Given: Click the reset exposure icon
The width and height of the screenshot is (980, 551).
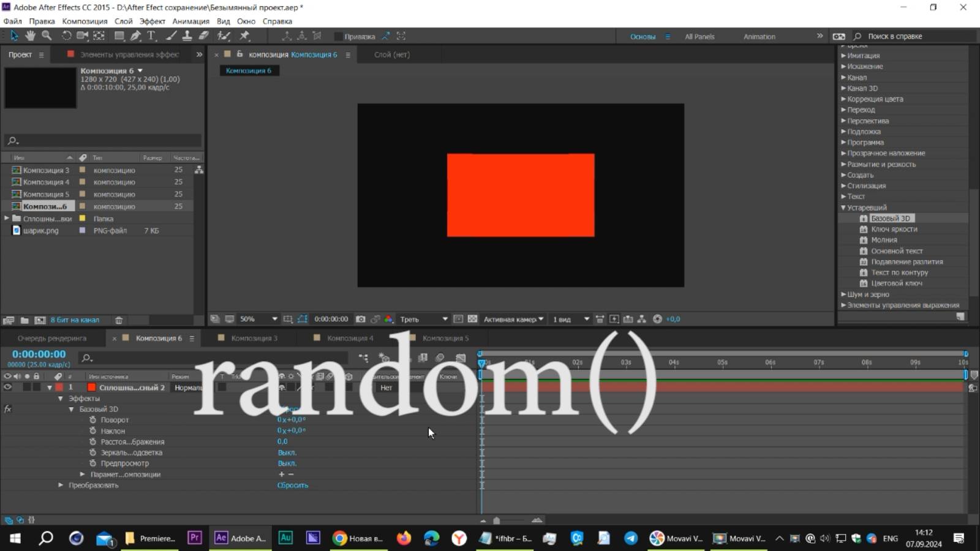Looking at the screenshot, I should coord(657,319).
